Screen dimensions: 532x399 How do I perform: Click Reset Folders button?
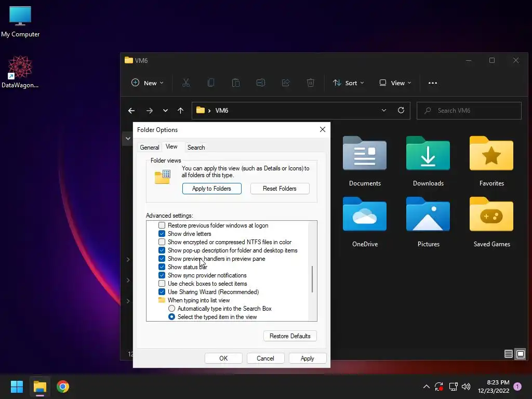pyautogui.click(x=280, y=189)
